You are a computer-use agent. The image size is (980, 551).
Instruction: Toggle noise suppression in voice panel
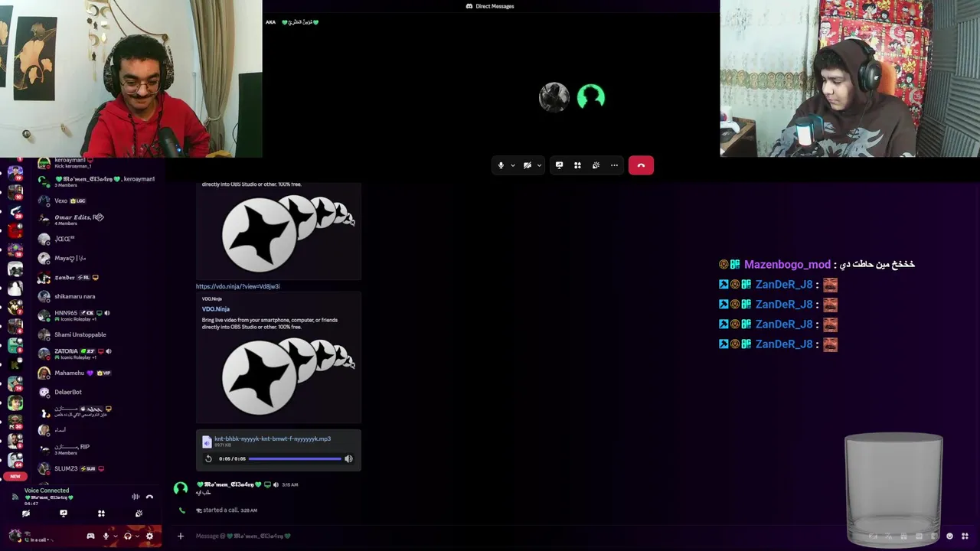(x=136, y=497)
